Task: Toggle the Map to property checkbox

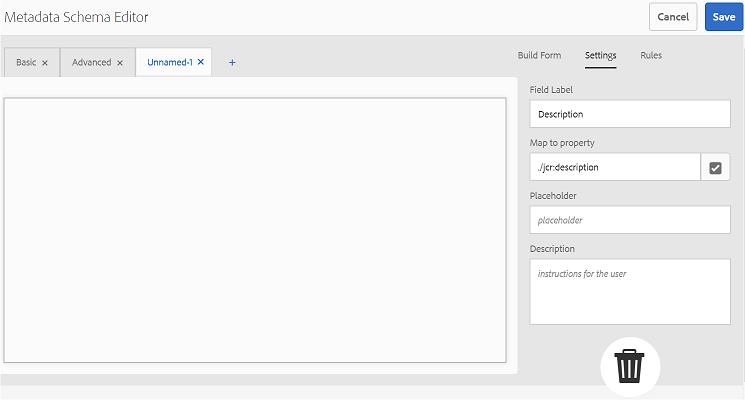Action: coord(715,167)
